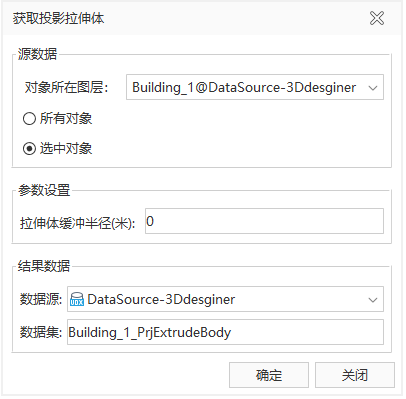Click the 参数设置 group heading

pyautogui.click(x=44, y=190)
